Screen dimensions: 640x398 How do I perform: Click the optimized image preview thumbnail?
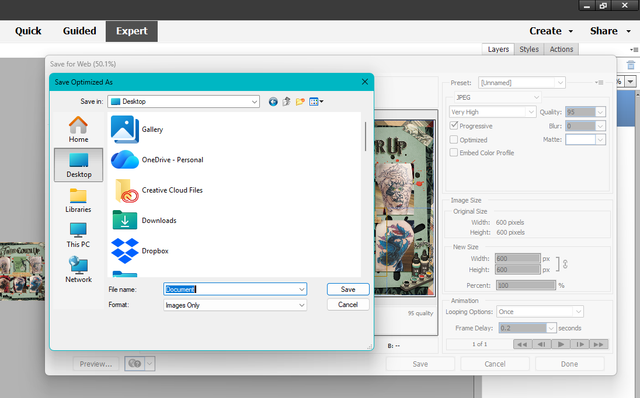click(404, 207)
